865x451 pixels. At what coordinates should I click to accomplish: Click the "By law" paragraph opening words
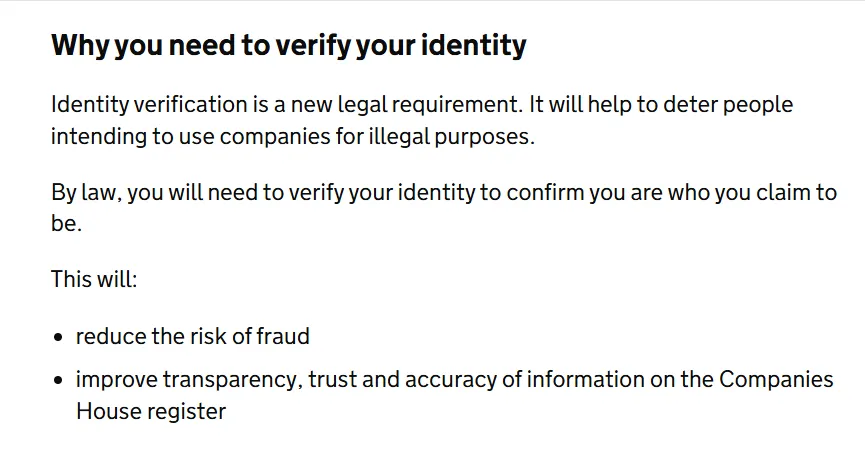[85, 193]
